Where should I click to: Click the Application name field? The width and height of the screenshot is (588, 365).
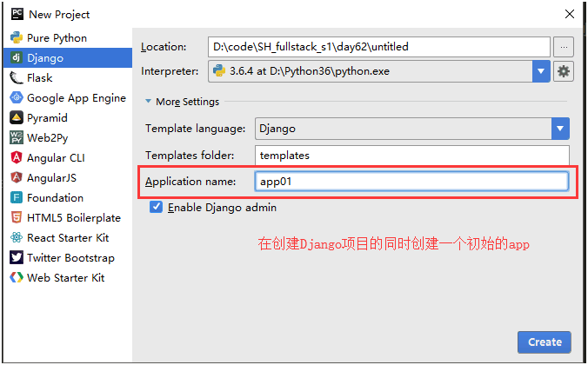coord(411,182)
